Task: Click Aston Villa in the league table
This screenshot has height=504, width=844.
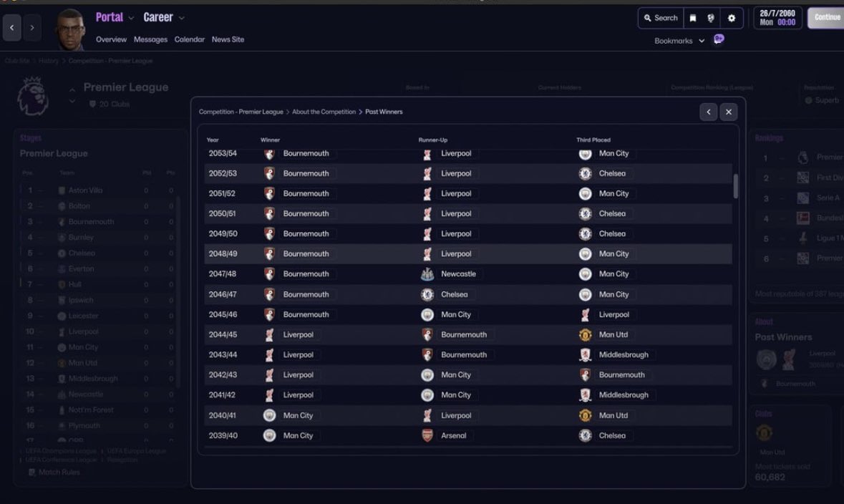Action: [x=85, y=190]
